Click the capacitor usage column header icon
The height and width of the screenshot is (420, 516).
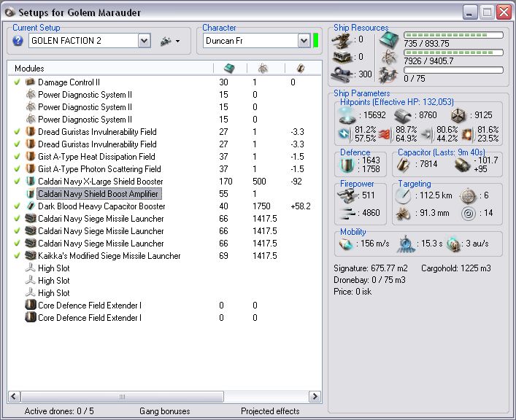(300, 68)
